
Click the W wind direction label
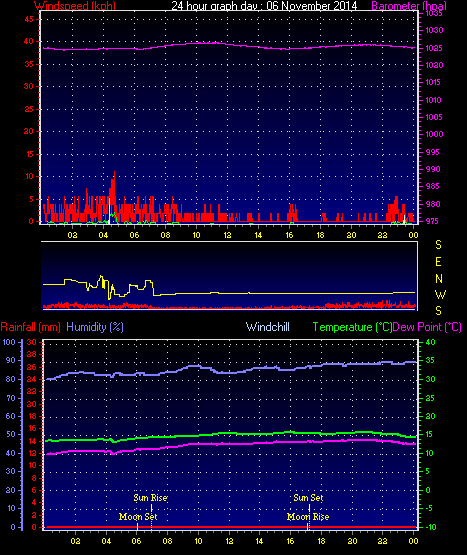[440, 294]
